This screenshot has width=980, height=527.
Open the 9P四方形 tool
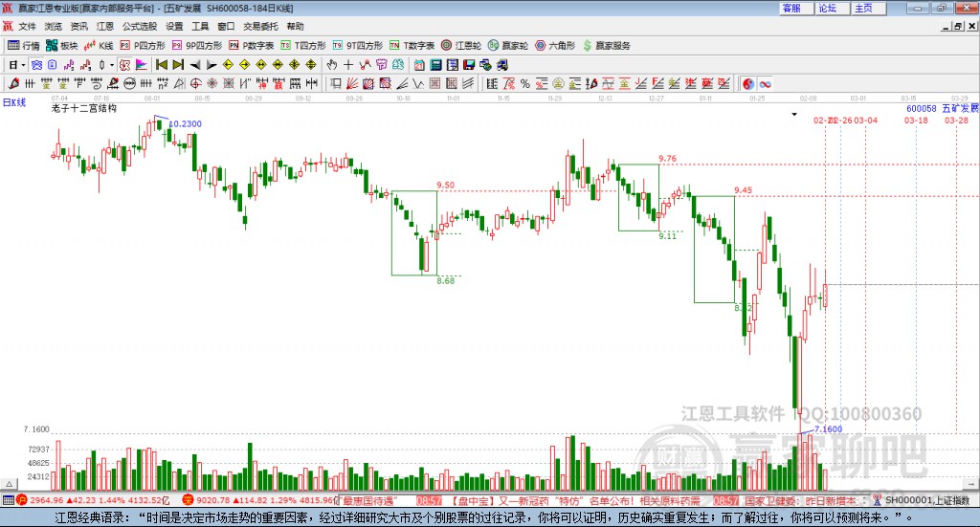pos(197,46)
